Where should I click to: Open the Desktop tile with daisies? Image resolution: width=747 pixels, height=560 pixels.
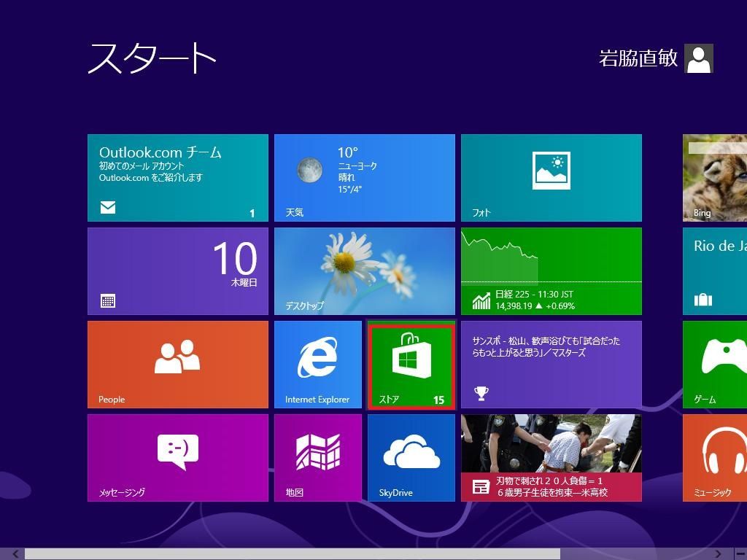(x=365, y=271)
